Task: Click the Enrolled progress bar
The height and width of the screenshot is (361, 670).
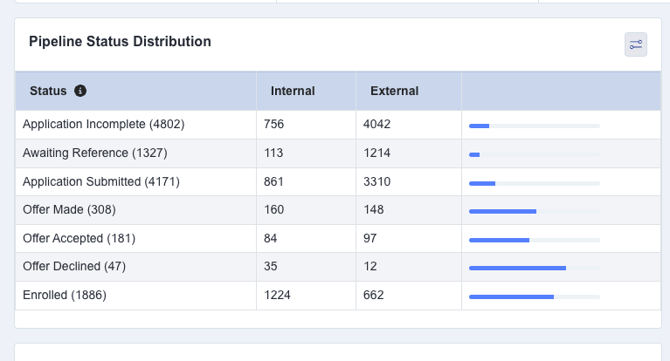Action: 534,296
